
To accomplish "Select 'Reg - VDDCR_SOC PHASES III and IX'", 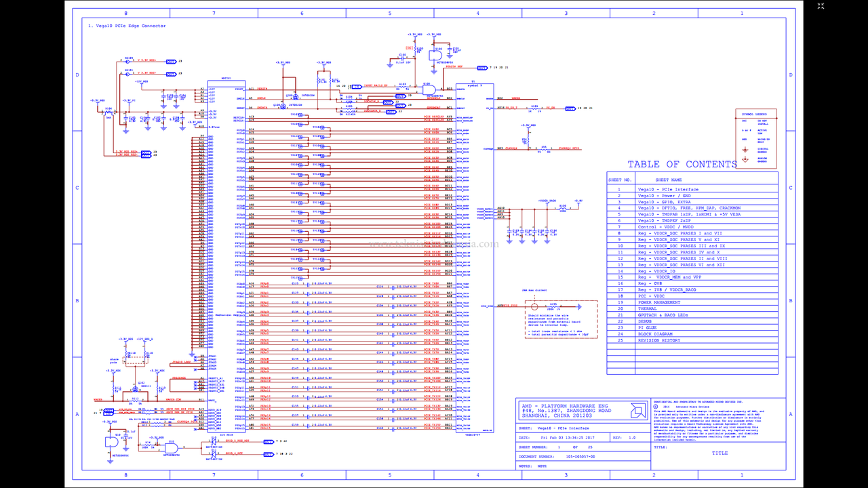I will 692,245.
